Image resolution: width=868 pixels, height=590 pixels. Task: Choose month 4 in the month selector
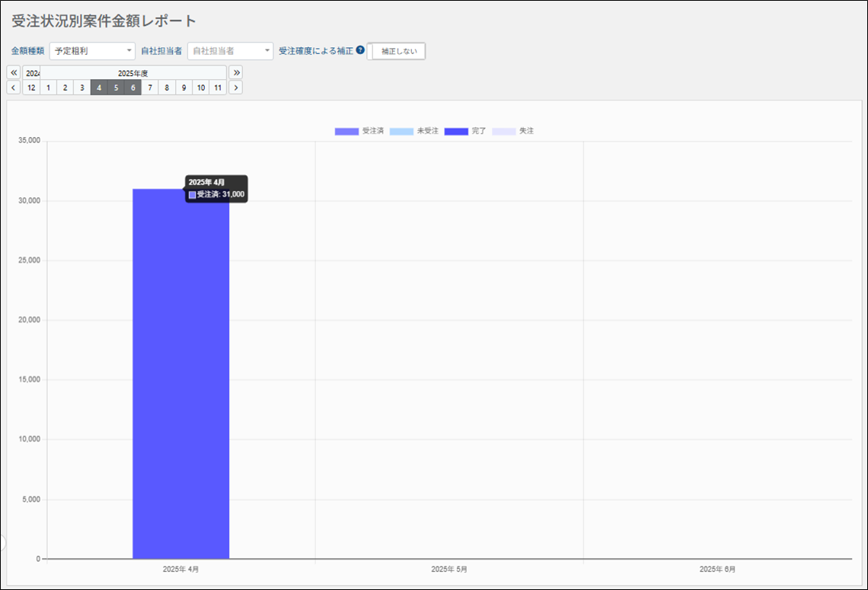[99, 88]
